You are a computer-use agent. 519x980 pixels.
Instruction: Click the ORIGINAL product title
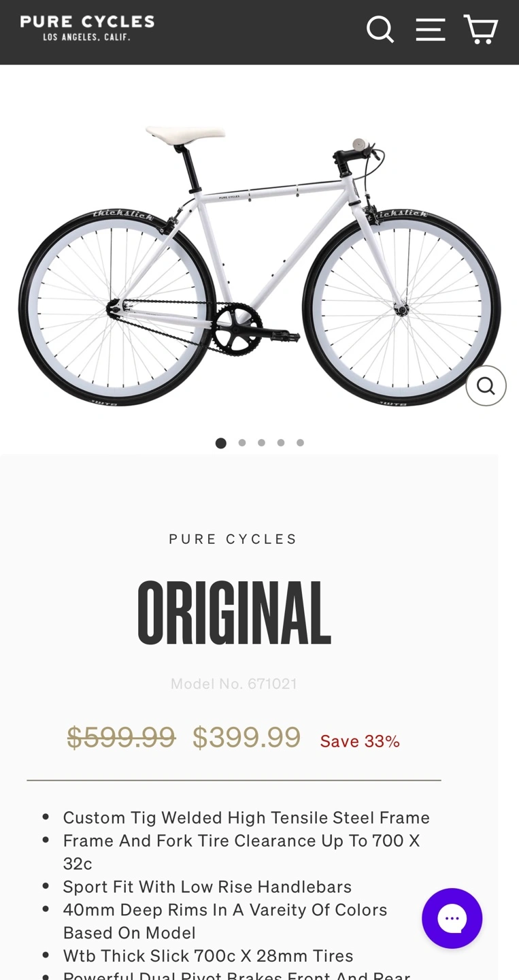tap(233, 612)
